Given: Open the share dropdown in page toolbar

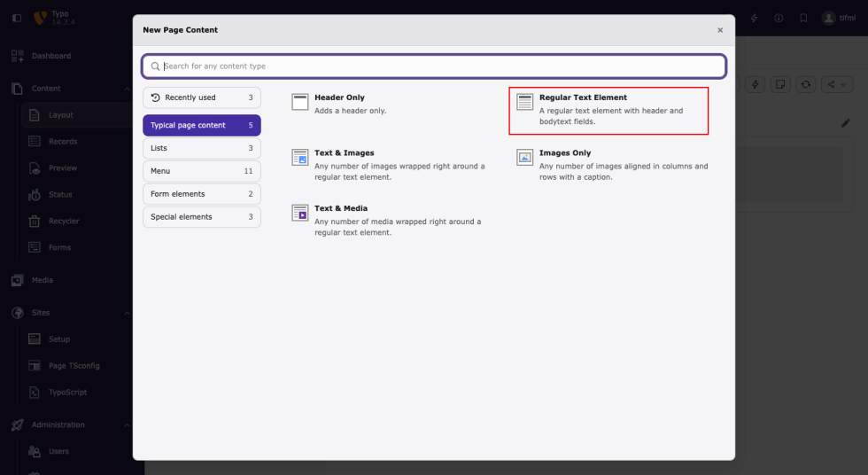Looking at the screenshot, I should (837, 85).
